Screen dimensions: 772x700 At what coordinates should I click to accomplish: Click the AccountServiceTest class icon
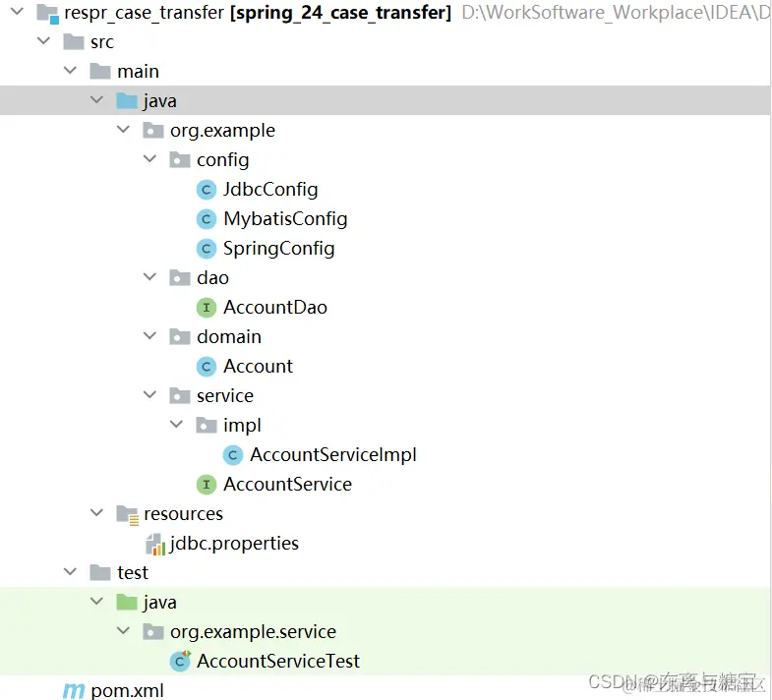click(180, 661)
